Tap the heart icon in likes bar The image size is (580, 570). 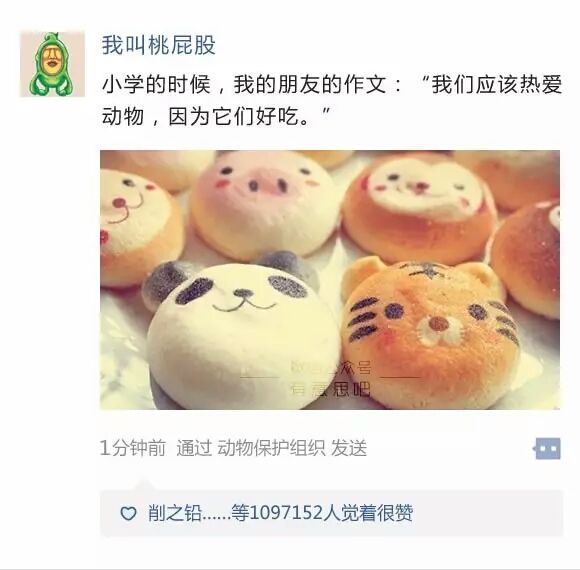pyautogui.click(x=128, y=513)
